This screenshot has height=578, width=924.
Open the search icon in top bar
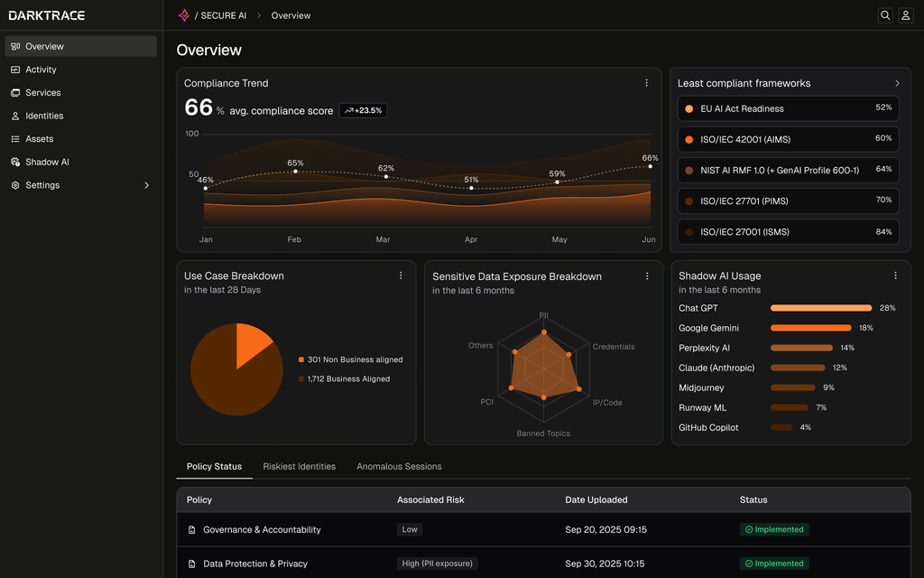pos(885,15)
